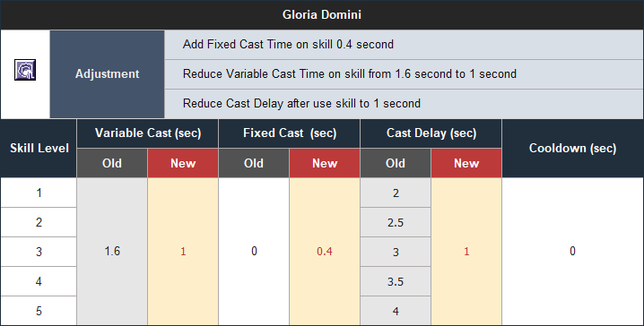Click the Gloria Domini skill icon
Image resolution: width=644 pixels, height=326 pixels.
click(x=25, y=70)
